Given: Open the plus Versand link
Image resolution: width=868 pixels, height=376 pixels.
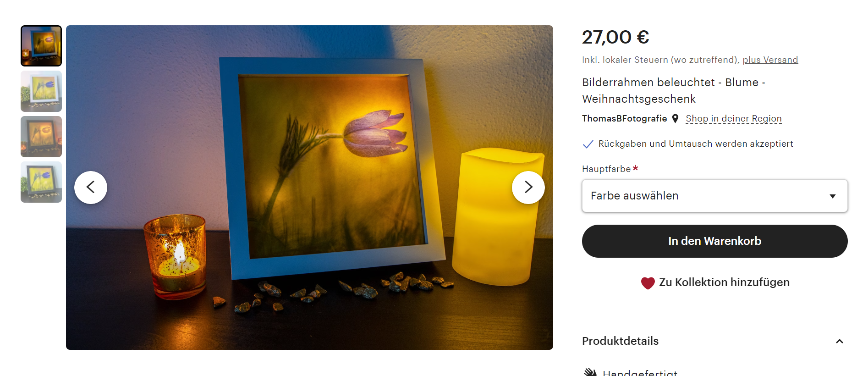Looking at the screenshot, I should coord(770,60).
